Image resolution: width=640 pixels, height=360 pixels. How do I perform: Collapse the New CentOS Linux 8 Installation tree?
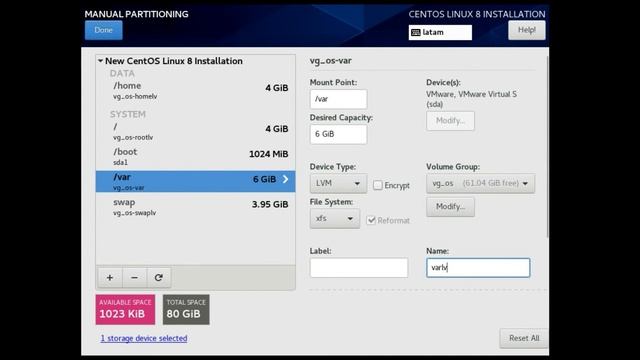100,61
